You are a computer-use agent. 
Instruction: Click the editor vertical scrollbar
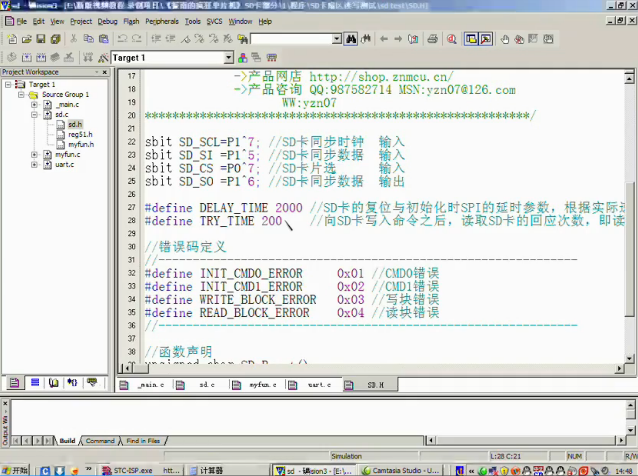click(630, 250)
